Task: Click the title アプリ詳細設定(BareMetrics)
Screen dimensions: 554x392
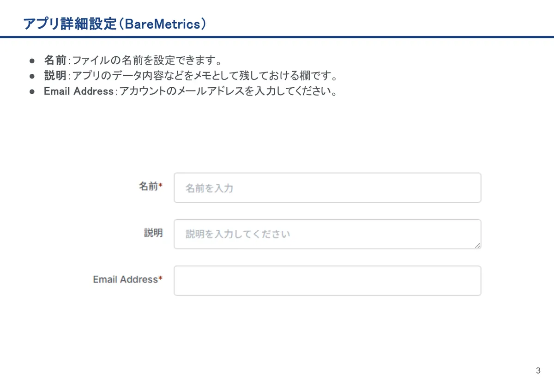Action: point(114,24)
